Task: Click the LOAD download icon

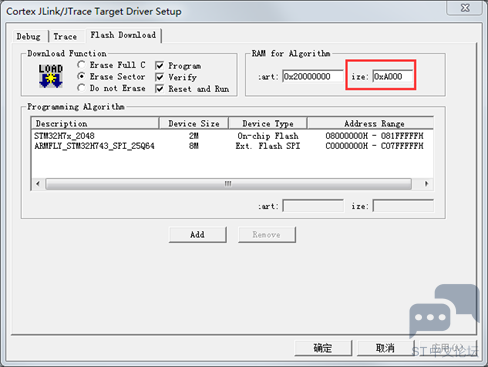Action: (x=51, y=76)
